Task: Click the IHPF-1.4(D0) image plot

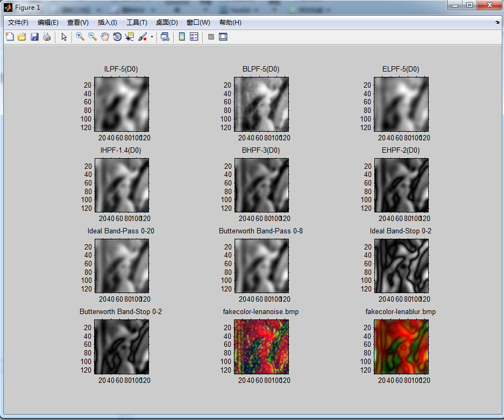Action: pos(122,185)
